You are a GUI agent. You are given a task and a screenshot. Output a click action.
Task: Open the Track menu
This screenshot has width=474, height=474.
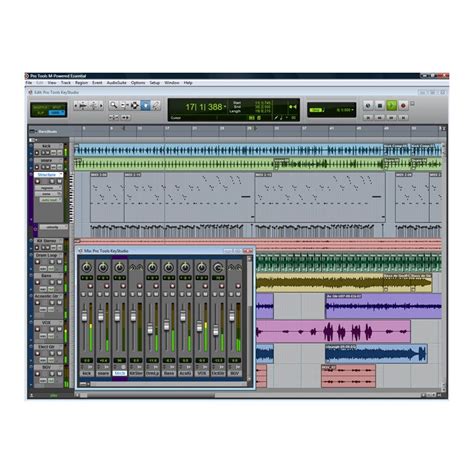[x=66, y=83]
